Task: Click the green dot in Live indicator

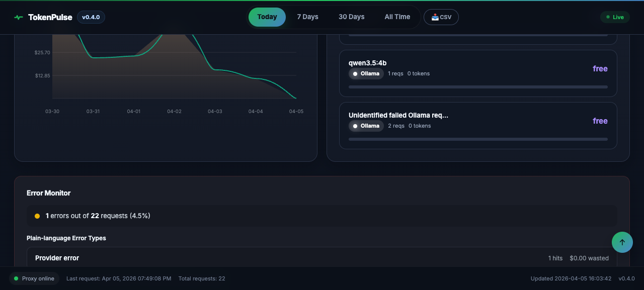Action: 609,17
